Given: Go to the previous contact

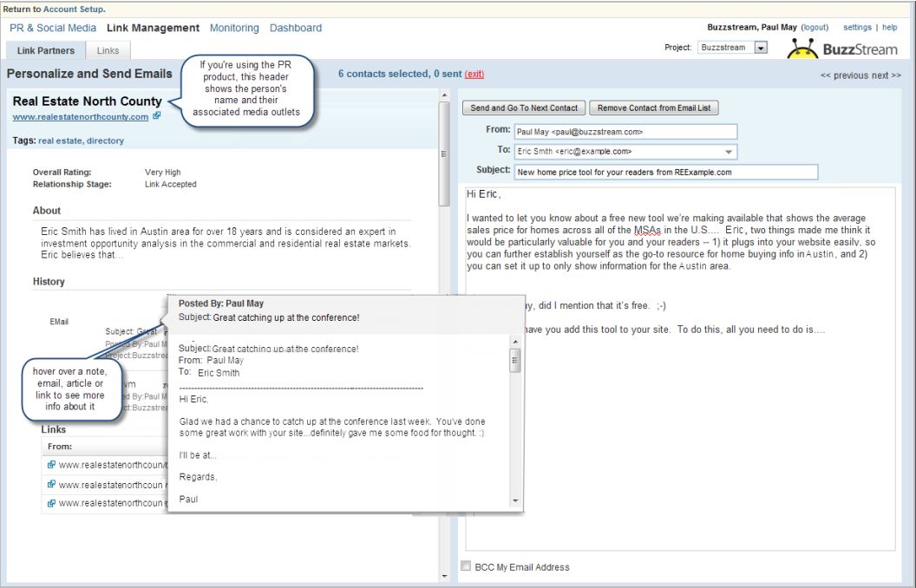Looking at the screenshot, I should pyautogui.click(x=844, y=75).
